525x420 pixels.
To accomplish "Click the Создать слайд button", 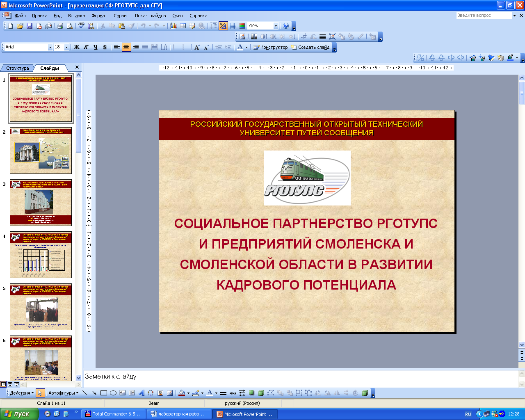I will [310, 47].
